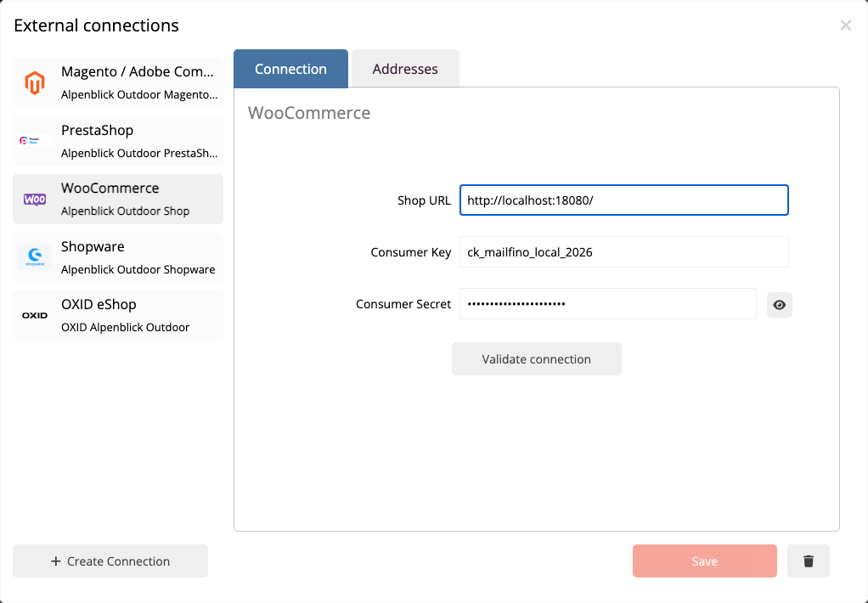Switch to the Connection tab
Viewport: 868px width, 603px height.
(290, 69)
